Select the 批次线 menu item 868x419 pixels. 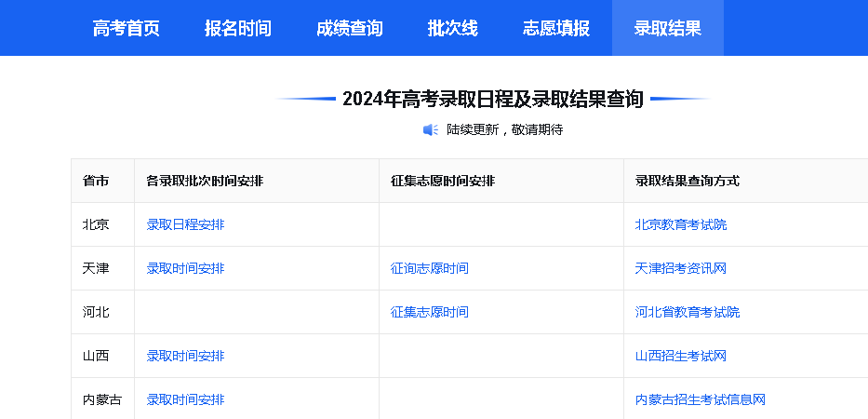coord(453,28)
